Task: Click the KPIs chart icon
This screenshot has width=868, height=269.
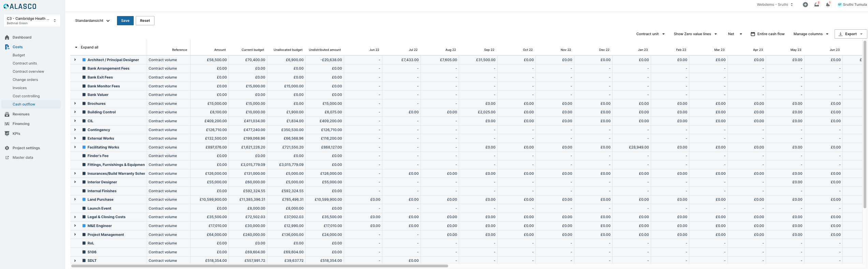Action: point(7,134)
